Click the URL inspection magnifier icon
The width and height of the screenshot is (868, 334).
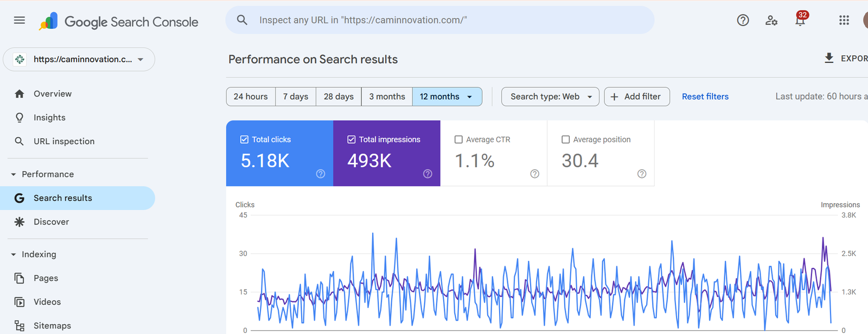(x=20, y=142)
